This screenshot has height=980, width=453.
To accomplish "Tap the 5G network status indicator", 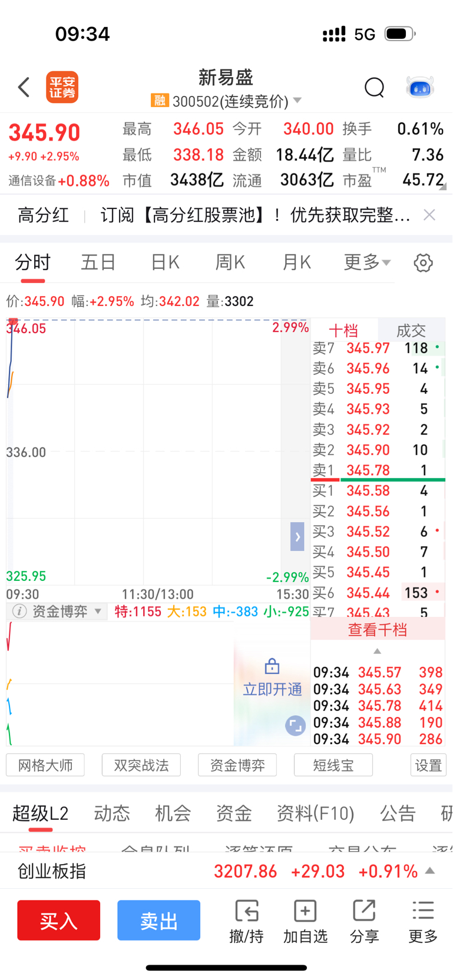I will tap(365, 34).
